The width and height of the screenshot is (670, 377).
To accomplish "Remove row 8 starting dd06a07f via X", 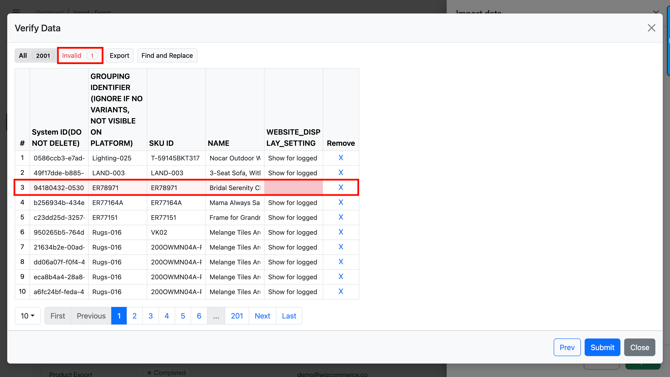I will 341,262.
